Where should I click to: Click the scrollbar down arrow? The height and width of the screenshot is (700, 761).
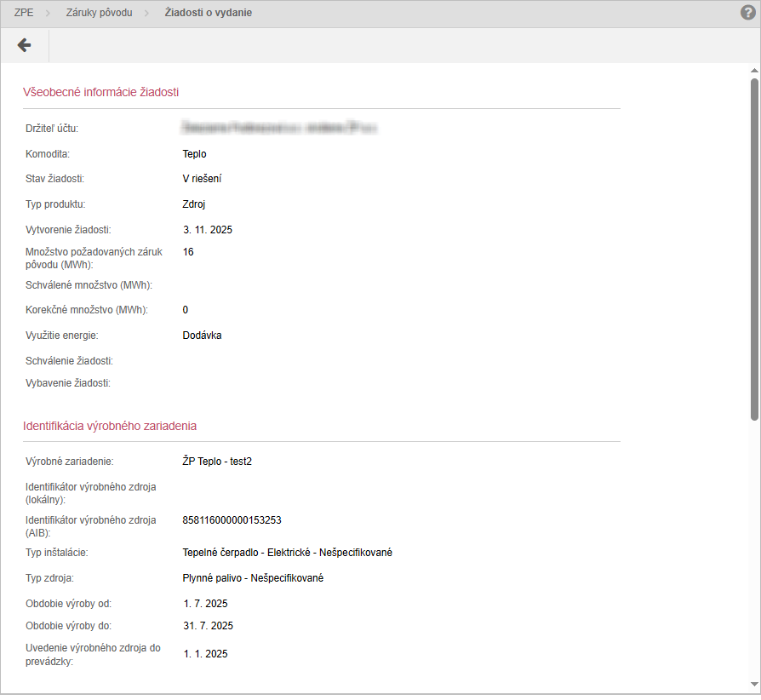pos(754,685)
